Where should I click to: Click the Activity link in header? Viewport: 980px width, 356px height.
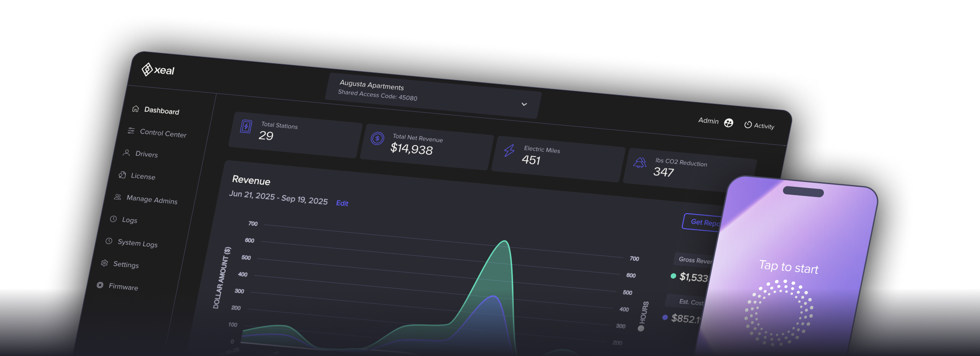click(764, 126)
